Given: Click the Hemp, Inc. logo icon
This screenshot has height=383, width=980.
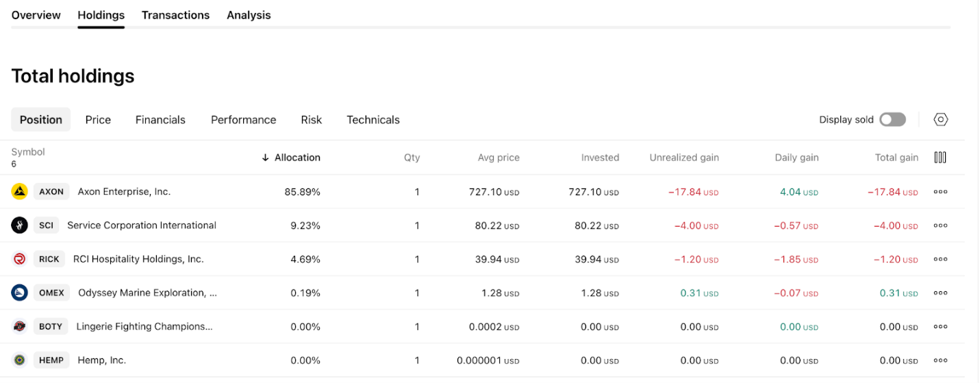Looking at the screenshot, I should [x=19, y=360].
